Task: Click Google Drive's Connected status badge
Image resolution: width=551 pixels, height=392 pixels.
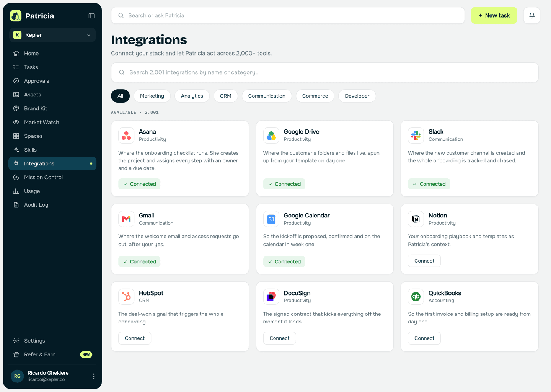Action: pos(284,184)
